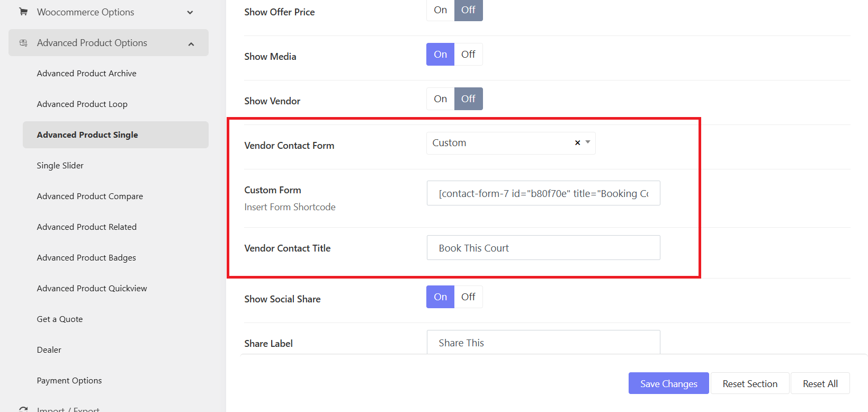Open the Get a Quote settings
This screenshot has height=412, width=868.
click(x=59, y=319)
